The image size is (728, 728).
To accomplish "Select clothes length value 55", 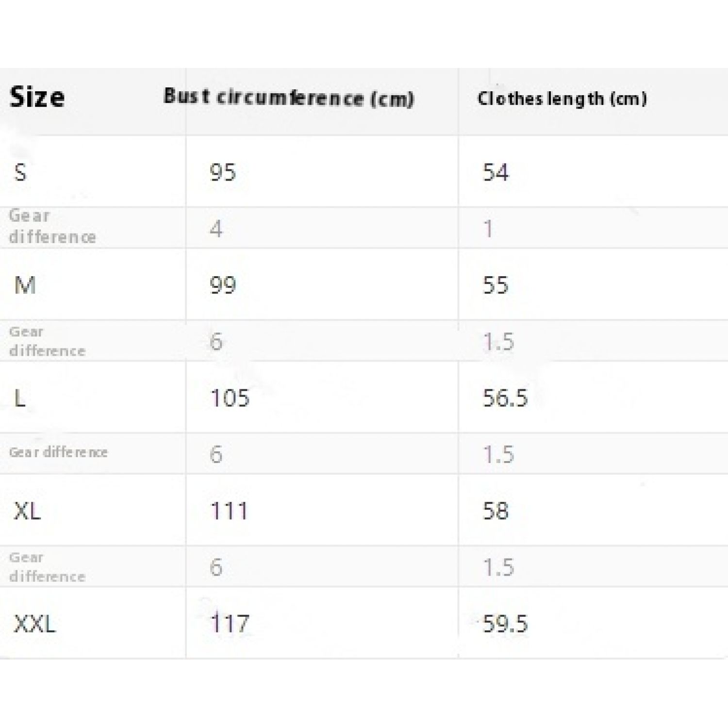I will pyautogui.click(x=496, y=285).
